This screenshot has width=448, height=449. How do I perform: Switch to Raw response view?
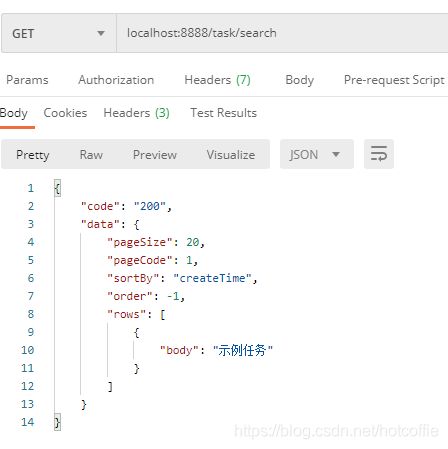click(x=91, y=155)
